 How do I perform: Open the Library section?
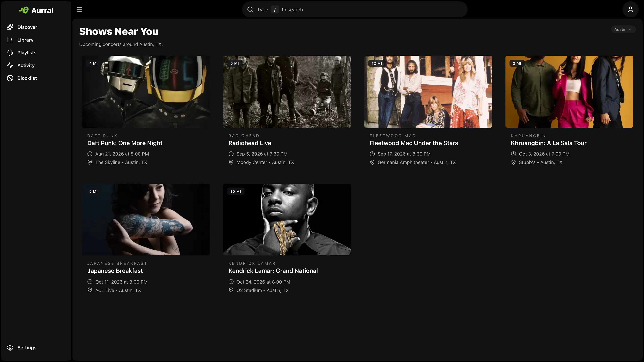[25, 40]
